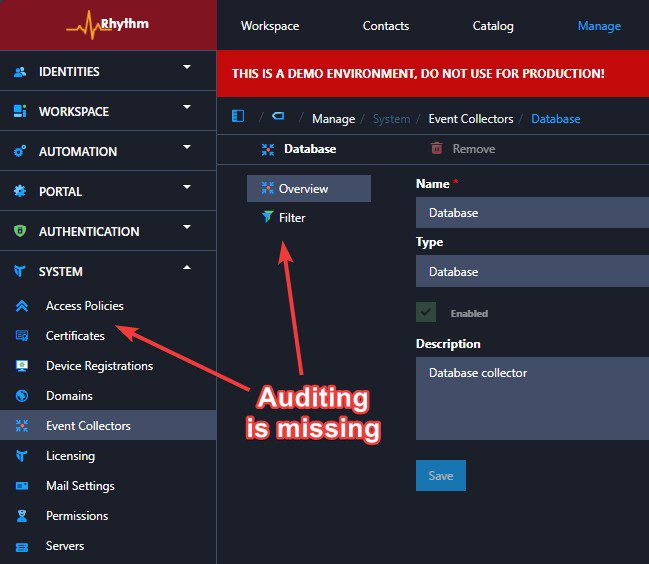649x564 pixels.
Task: Click the Certificates icon in sidebar
Action: (21, 336)
